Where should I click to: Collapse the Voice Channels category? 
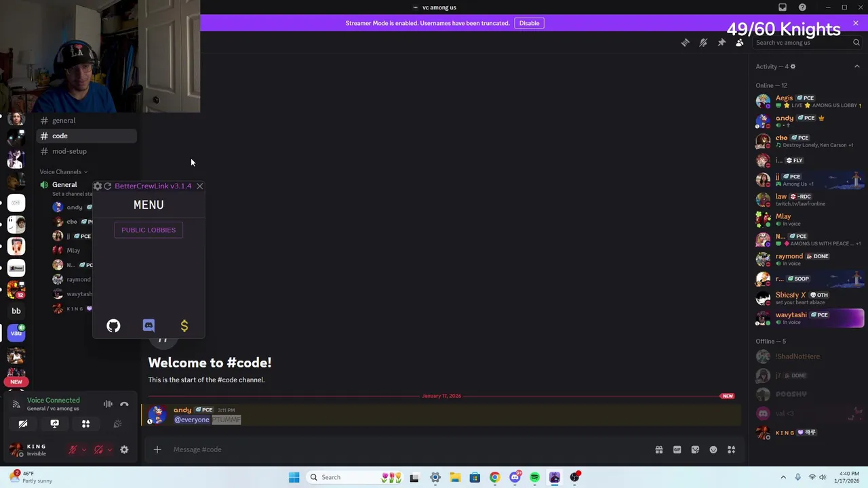64,171
